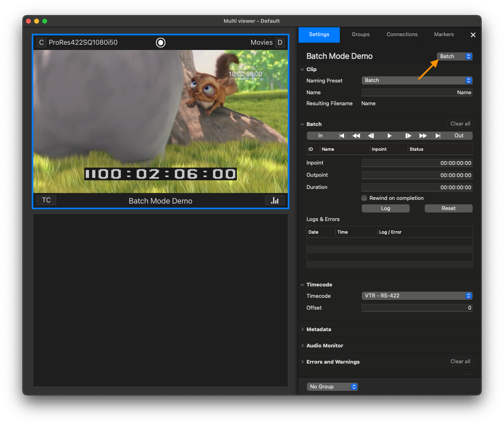Click the Log button
Image resolution: width=504 pixels, height=425 pixels.
[386, 208]
